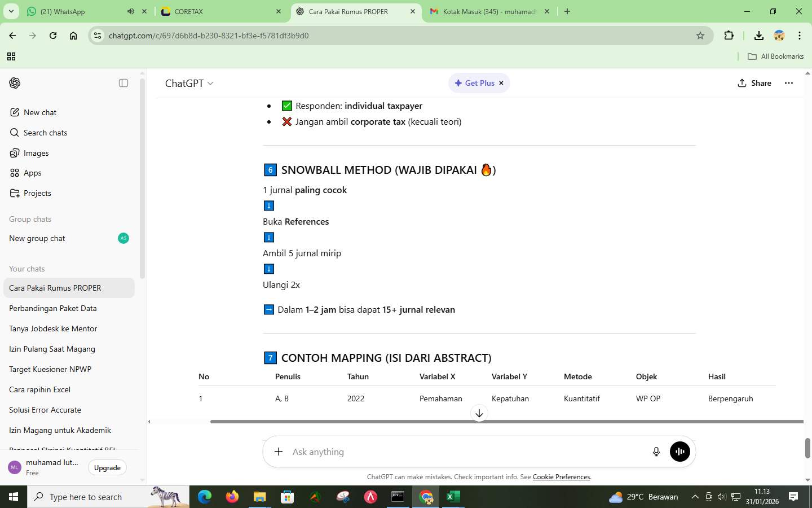Open a New chat in ChatGPT
812x508 pixels.
[x=39, y=112]
